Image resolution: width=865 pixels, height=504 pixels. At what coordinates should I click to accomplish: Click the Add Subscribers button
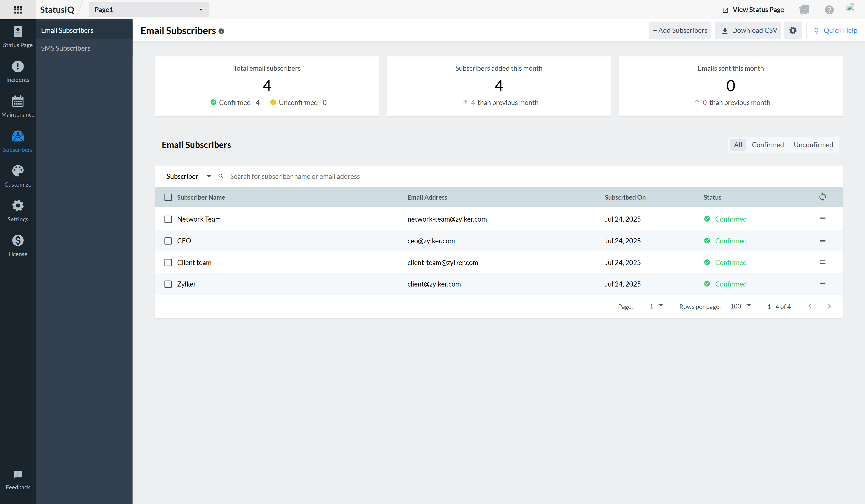pyautogui.click(x=680, y=31)
